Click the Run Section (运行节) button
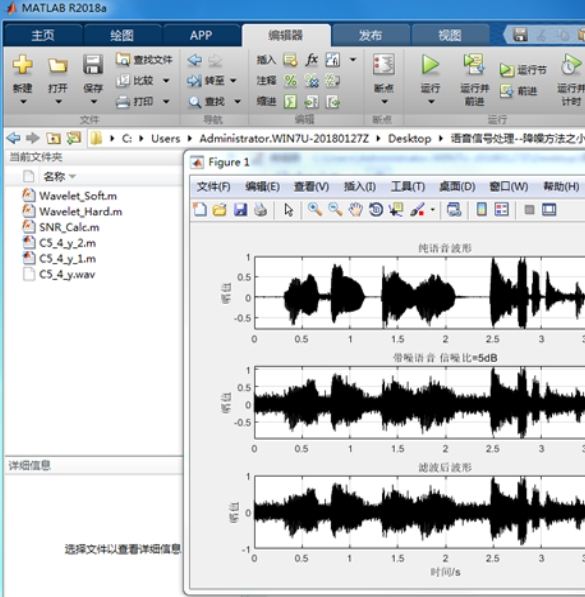The width and height of the screenshot is (585, 597). (523, 70)
